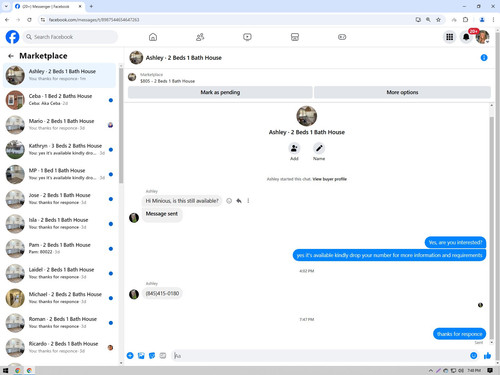Click the Search Facebook box
The image size is (500, 375).
(x=71, y=37)
